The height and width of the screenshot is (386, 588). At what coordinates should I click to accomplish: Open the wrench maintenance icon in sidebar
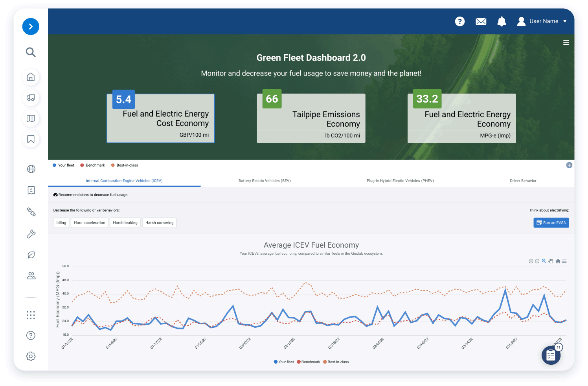click(x=31, y=234)
